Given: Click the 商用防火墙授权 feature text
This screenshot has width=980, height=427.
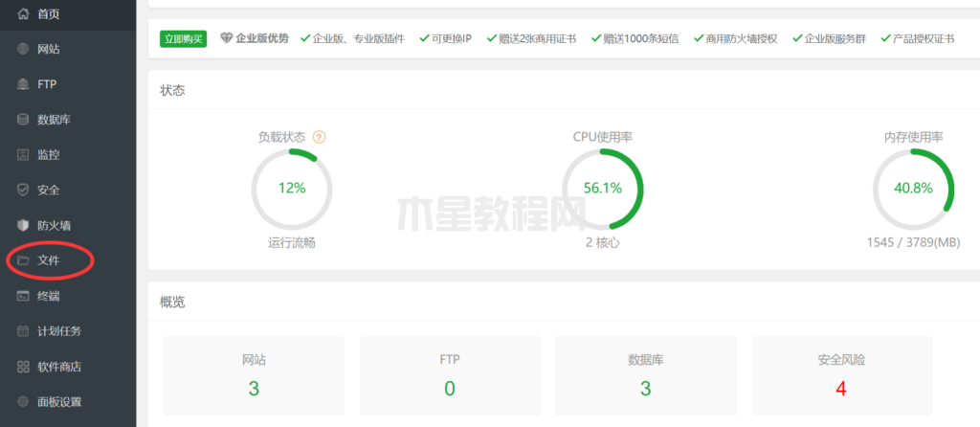Looking at the screenshot, I should pos(742,38).
